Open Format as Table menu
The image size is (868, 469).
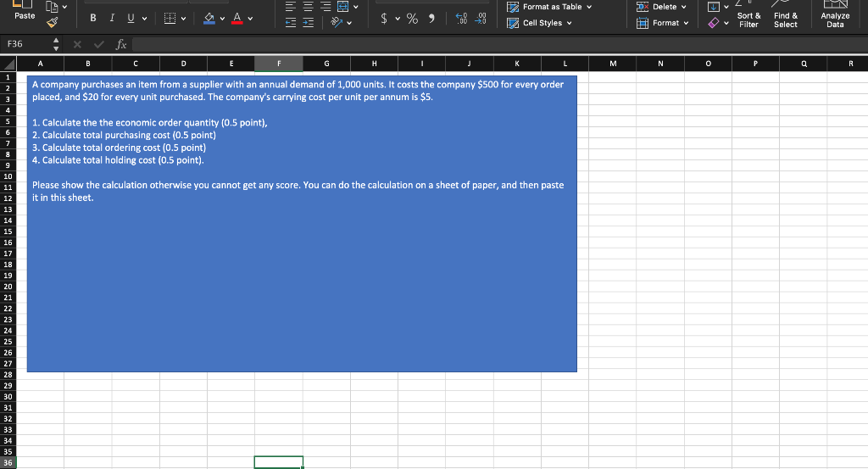[x=549, y=7]
